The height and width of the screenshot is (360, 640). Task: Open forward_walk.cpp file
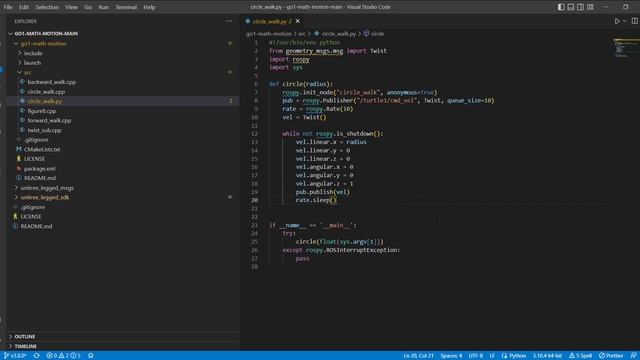point(49,120)
